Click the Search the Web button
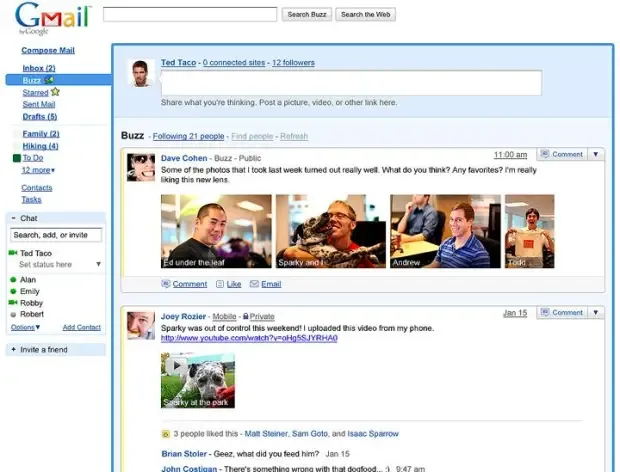Screen dimensions: 620x472 coord(365,15)
